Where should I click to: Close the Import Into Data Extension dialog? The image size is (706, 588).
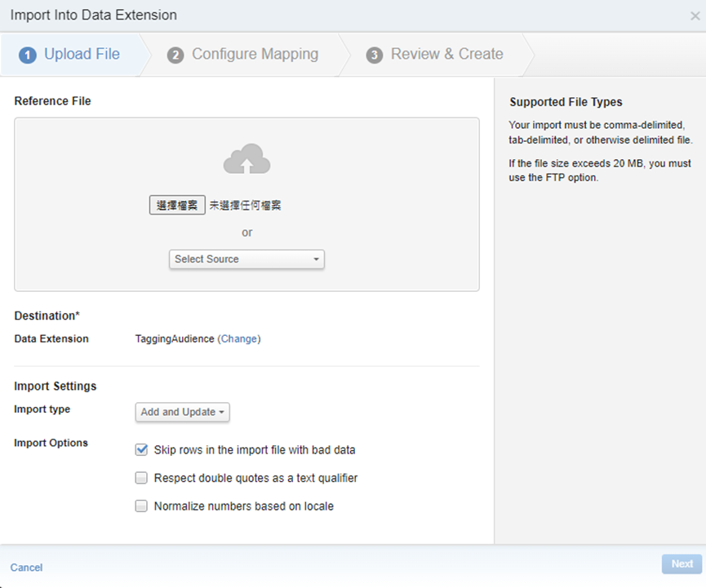coord(695,16)
